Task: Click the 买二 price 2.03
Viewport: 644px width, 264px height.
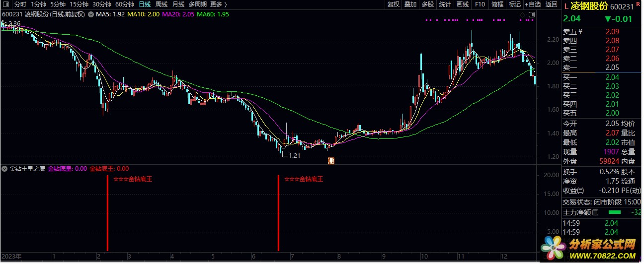Action: [612, 86]
